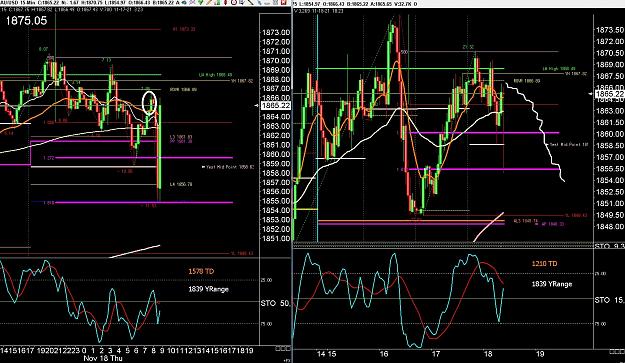Click the diagonal line drawing tool icon
Screen dimensions: 625x363
coord(251,2)
